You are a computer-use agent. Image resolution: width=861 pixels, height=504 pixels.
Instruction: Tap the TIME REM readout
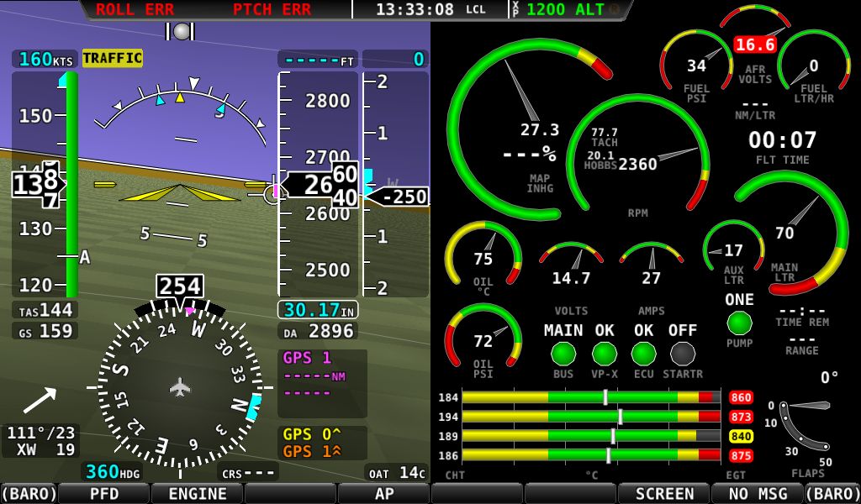point(801,317)
